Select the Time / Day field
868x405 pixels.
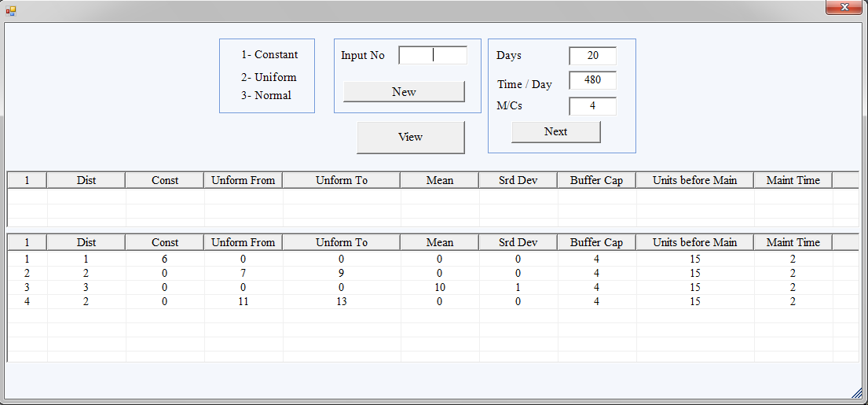tap(592, 80)
